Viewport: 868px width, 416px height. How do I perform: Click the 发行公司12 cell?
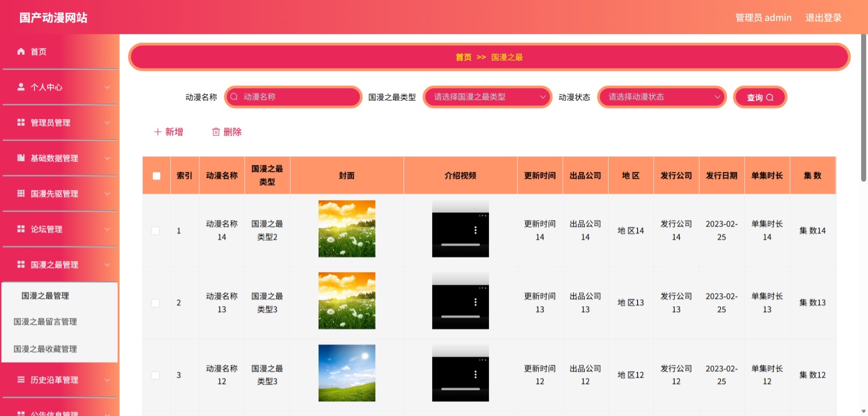tap(676, 375)
